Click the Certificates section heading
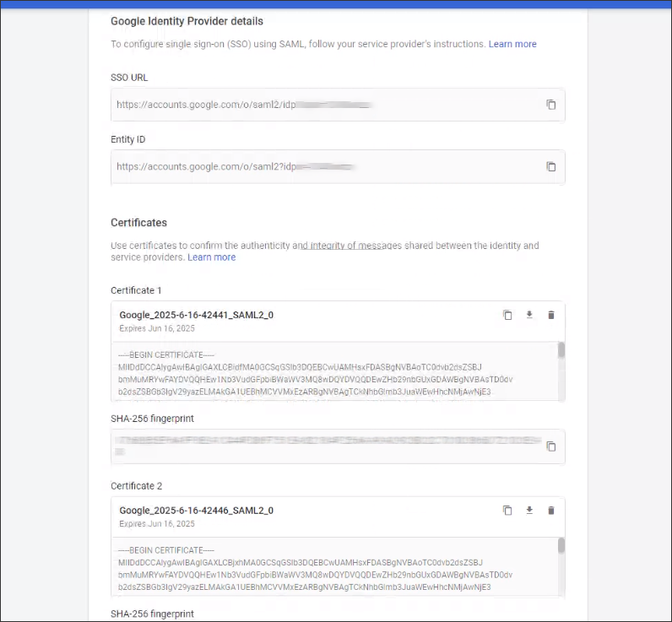Screen dimensions: 672x622 [x=138, y=222]
